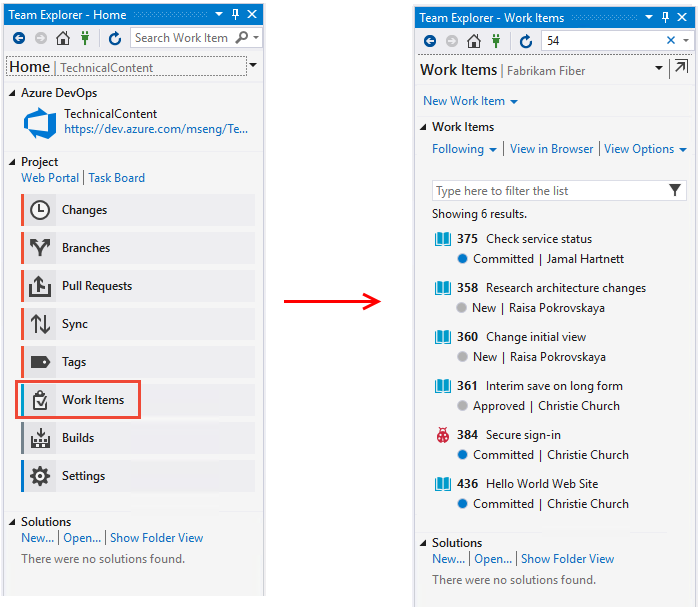
Task: Open window options dropdown in Work Items title bar
Action: (x=649, y=17)
